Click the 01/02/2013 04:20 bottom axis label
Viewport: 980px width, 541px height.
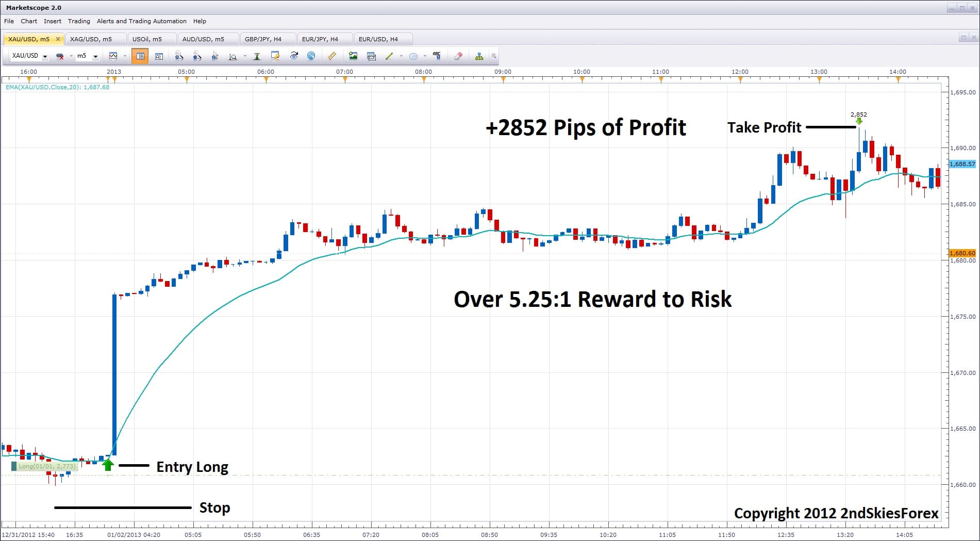click(x=134, y=535)
